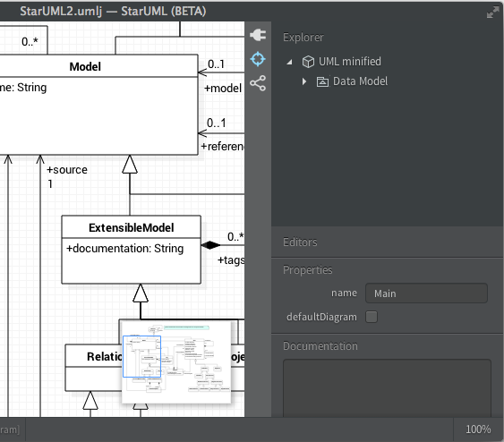Click the +source role label
The height and width of the screenshot is (442, 504).
pos(67,170)
